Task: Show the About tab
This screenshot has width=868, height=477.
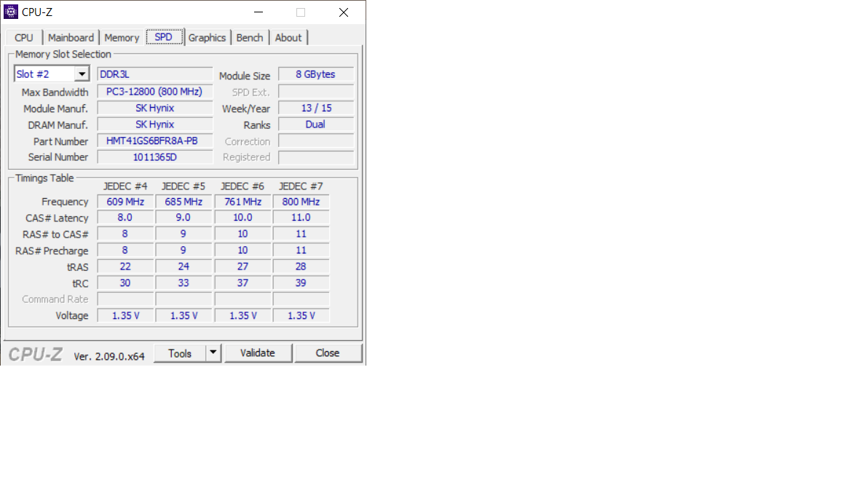Action: 288,38
